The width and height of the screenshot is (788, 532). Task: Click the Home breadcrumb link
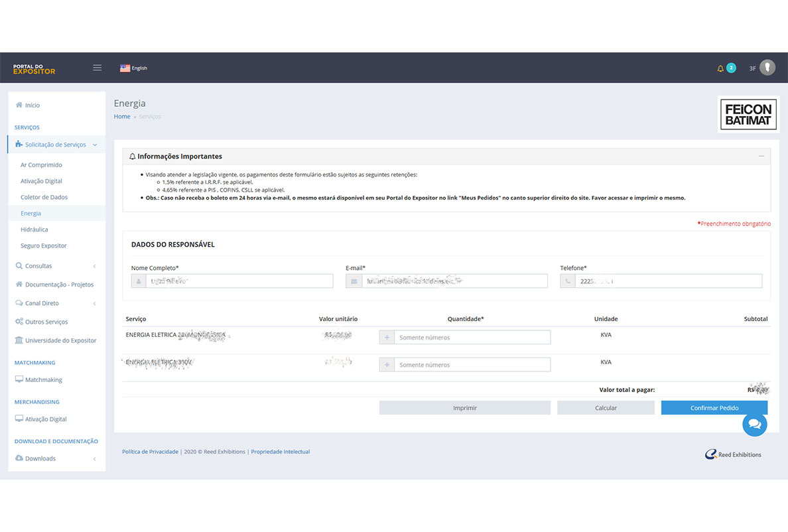pos(121,117)
